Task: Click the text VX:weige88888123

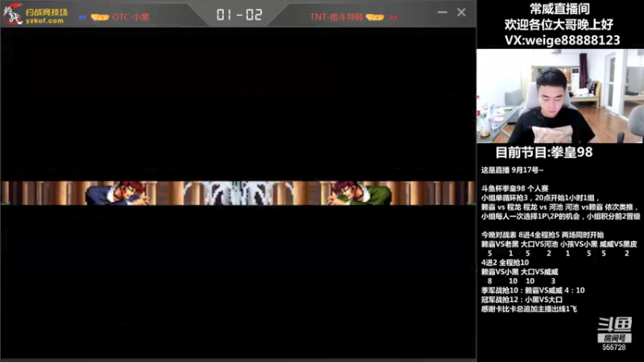Action: click(562, 40)
